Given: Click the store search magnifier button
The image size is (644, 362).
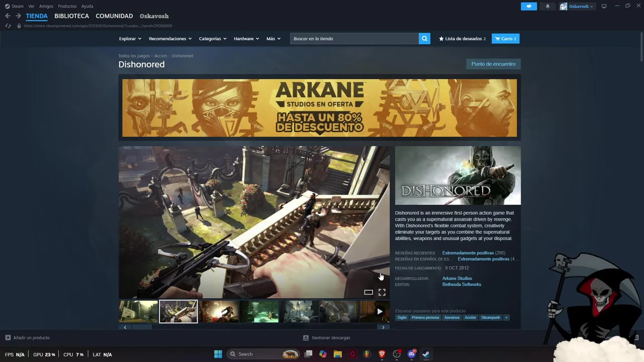Looking at the screenshot, I should coord(425,39).
